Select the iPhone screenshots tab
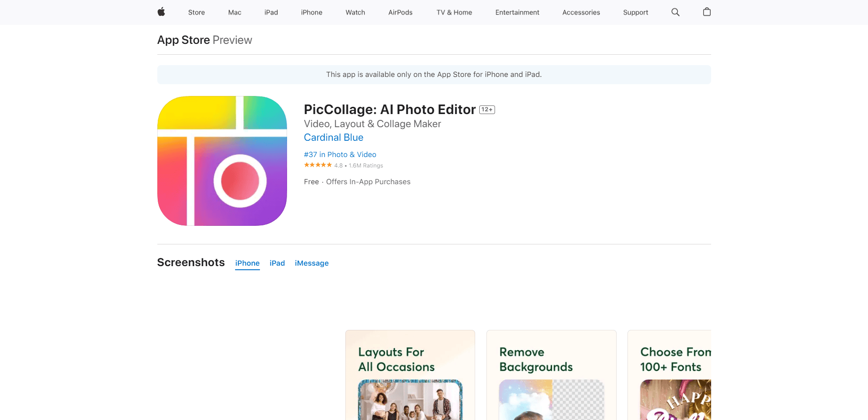This screenshot has height=420, width=868. pos(247,263)
